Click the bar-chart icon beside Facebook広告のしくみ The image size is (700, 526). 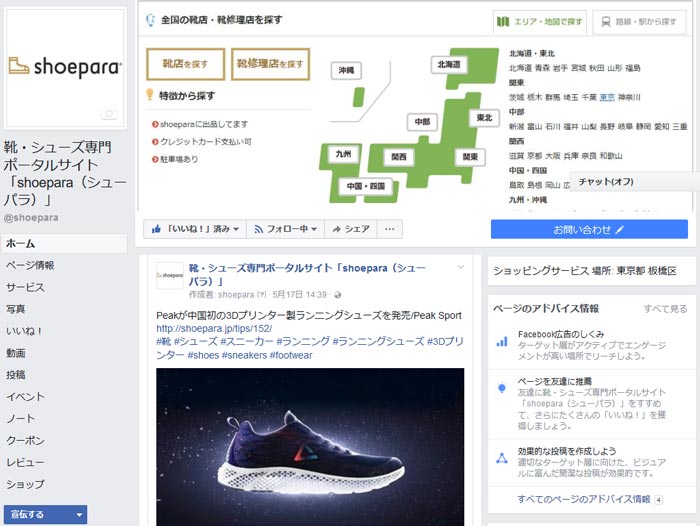point(502,342)
